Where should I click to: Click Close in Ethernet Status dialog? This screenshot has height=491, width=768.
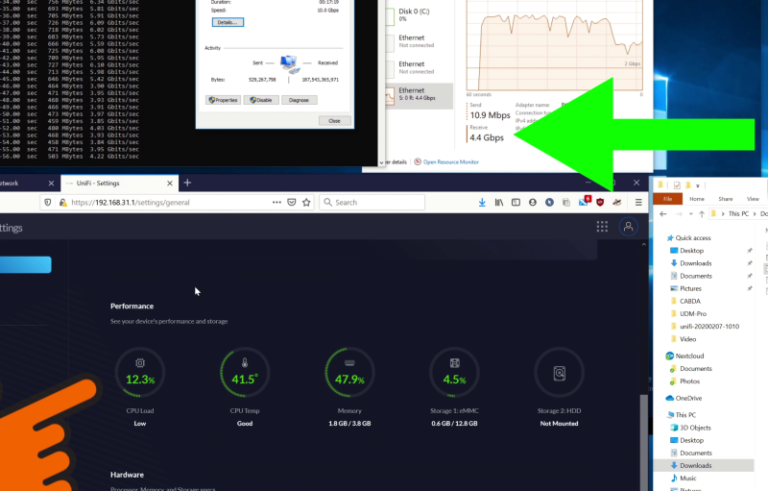[335, 121]
